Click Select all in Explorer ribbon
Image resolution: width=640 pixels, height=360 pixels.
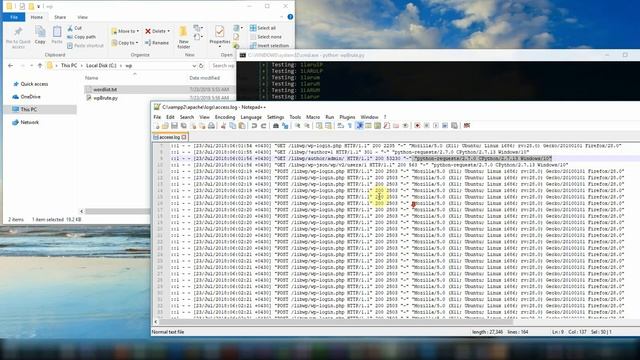pyautogui.click(x=263, y=28)
